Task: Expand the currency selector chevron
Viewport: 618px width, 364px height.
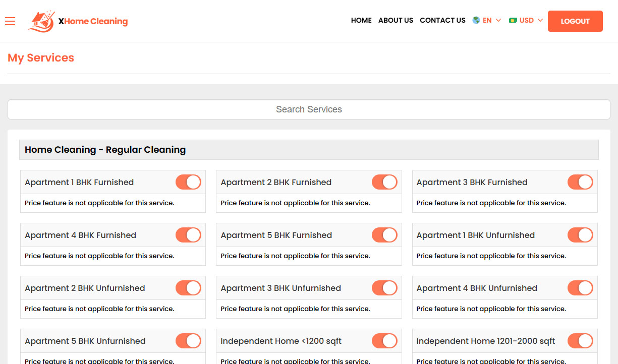Action: [x=540, y=21]
